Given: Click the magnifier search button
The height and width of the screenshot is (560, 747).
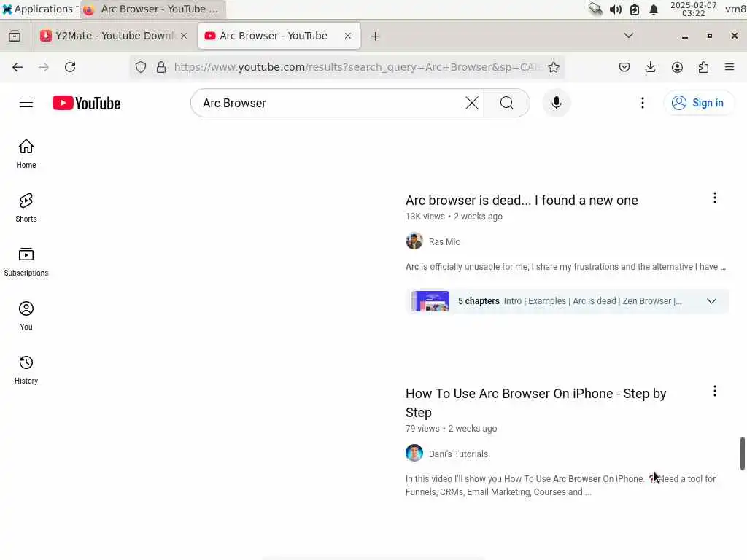Looking at the screenshot, I should 507,103.
